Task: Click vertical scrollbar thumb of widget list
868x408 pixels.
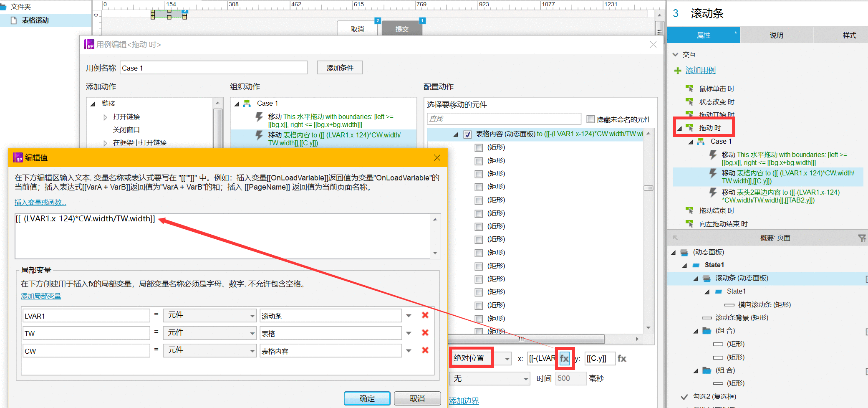Action: [648, 188]
